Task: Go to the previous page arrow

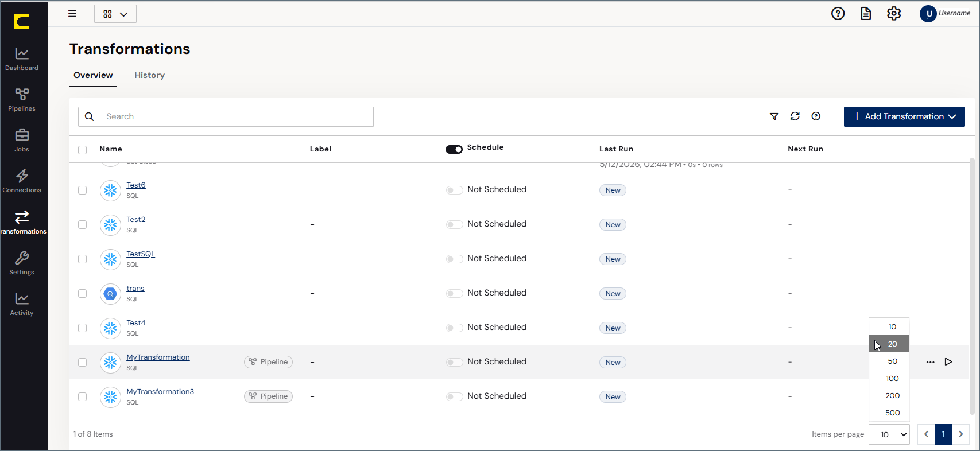Action: point(926,434)
